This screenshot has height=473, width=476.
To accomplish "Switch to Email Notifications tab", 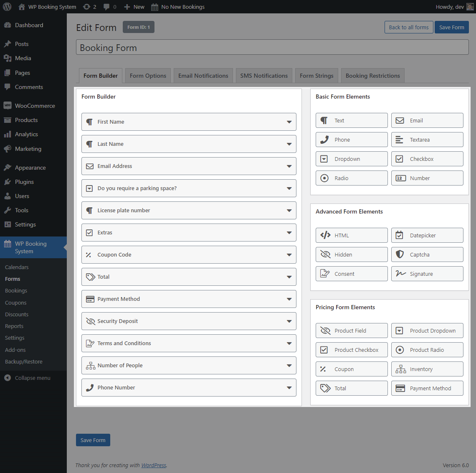I will [x=203, y=76].
